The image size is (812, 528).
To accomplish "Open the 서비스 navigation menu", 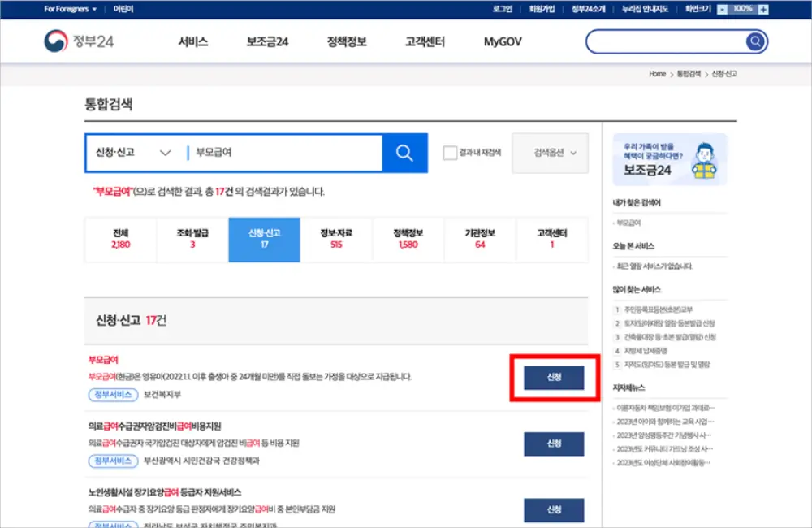I will [195, 41].
